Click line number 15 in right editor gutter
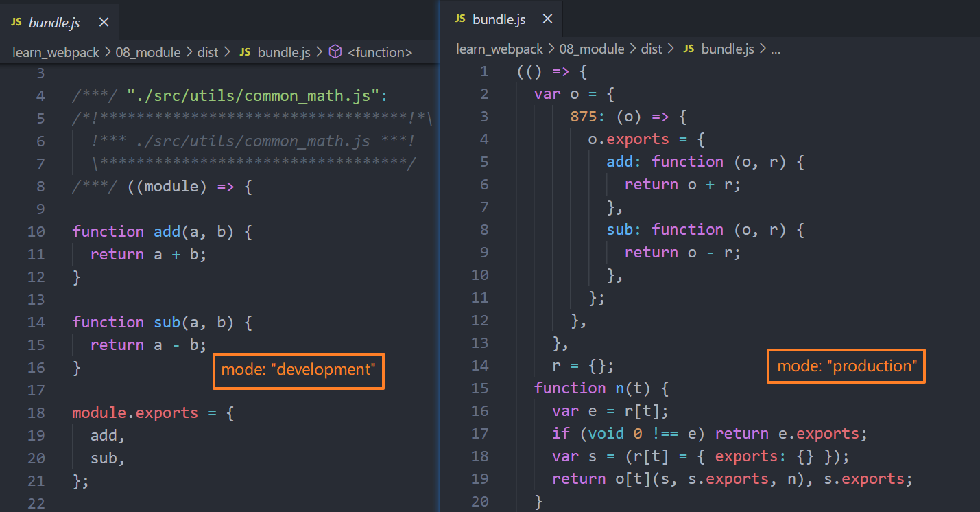The image size is (980, 512). tap(480, 388)
